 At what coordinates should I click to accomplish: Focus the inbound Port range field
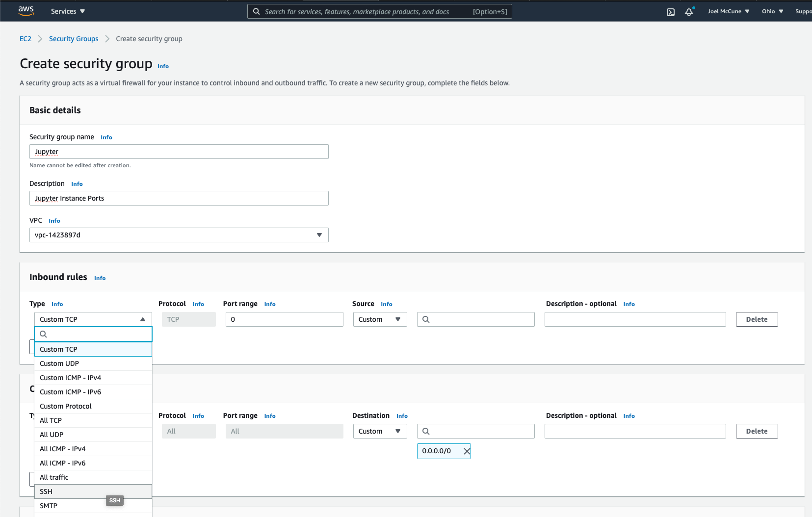285,319
